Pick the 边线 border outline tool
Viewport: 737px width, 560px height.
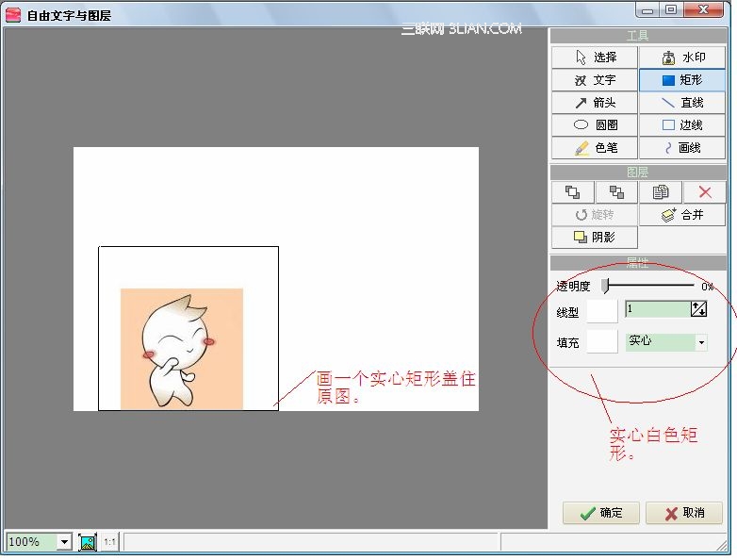pyautogui.click(x=682, y=125)
